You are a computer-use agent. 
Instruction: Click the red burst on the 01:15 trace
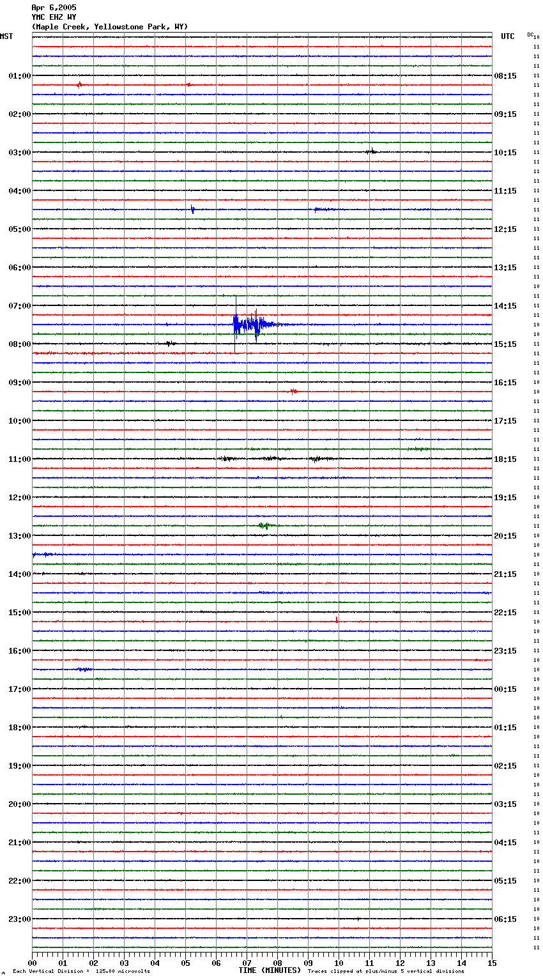(x=80, y=84)
